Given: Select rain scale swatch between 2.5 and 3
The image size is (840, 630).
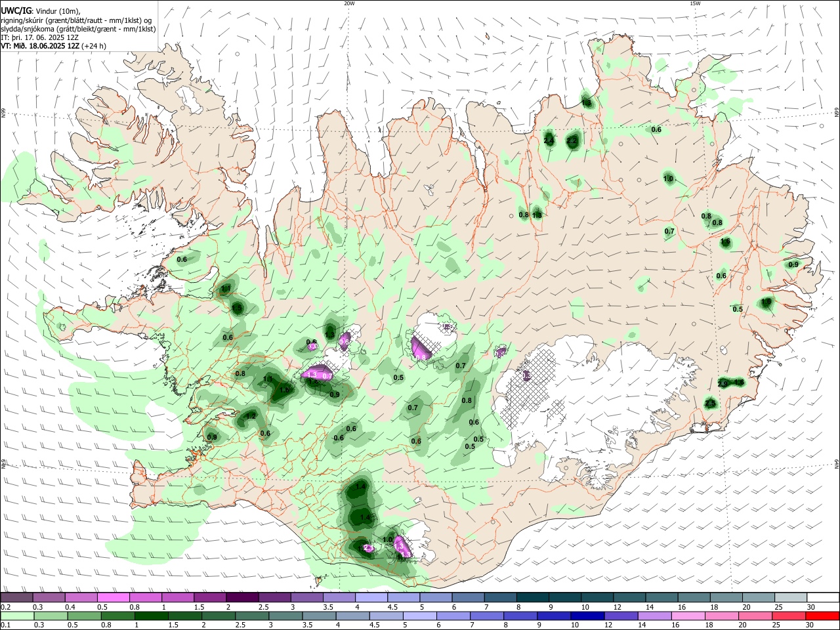Looking at the screenshot, I should (252, 616).
